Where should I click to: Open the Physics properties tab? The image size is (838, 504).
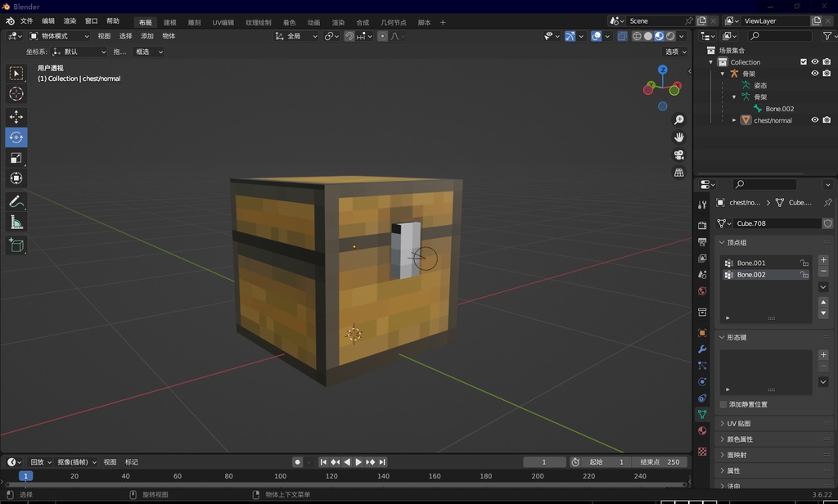pyautogui.click(x=702, y=381)
